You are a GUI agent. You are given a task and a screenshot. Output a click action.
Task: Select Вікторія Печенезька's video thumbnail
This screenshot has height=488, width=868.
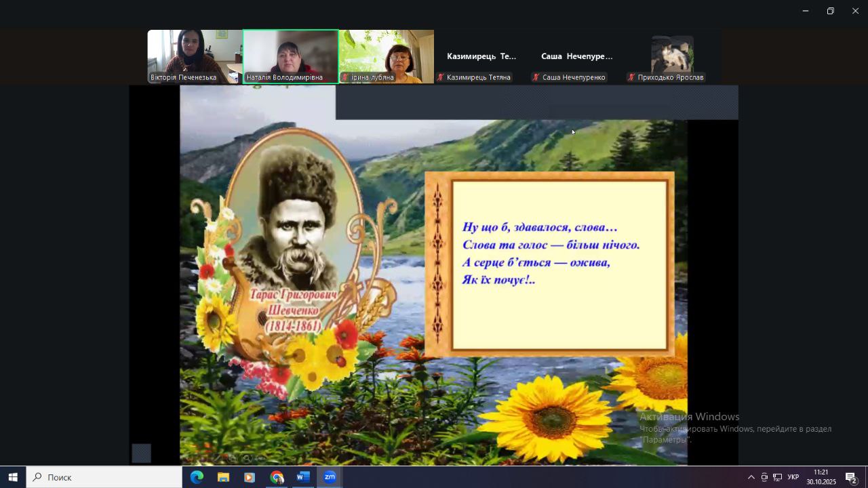[x=195, y=56]
